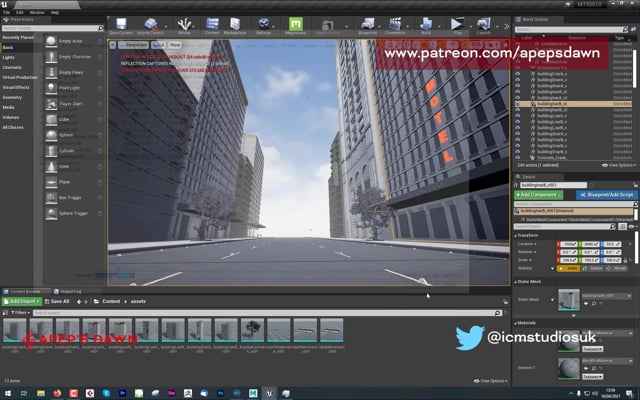Switch to the Content Browser tab
Screen dimensions: 640x400
(x=25, y=291)
